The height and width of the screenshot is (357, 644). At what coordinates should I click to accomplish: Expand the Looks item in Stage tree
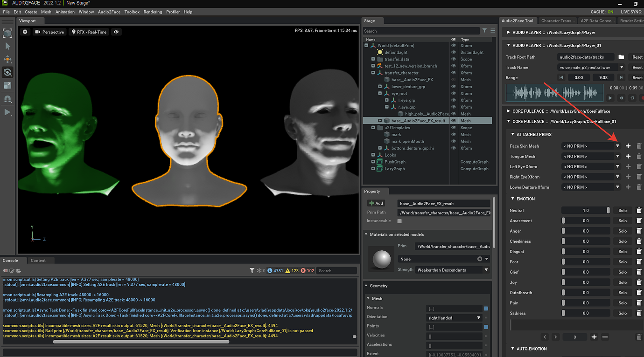point(373,155)
